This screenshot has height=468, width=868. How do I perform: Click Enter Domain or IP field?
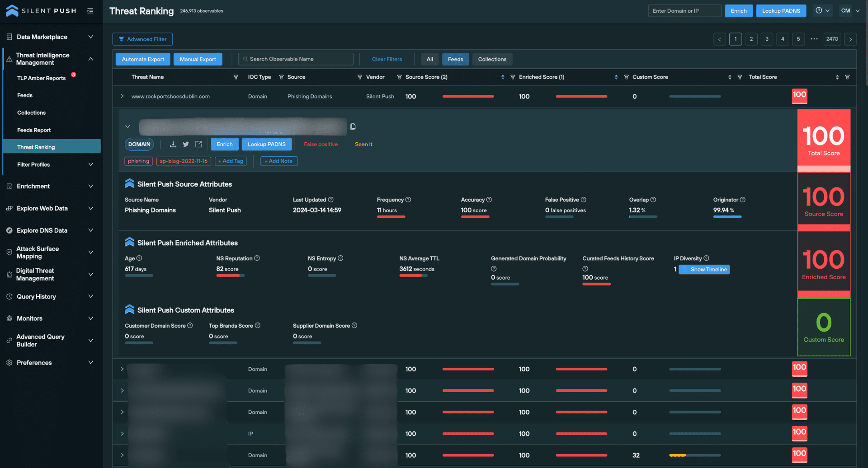[x=684, y=11]
